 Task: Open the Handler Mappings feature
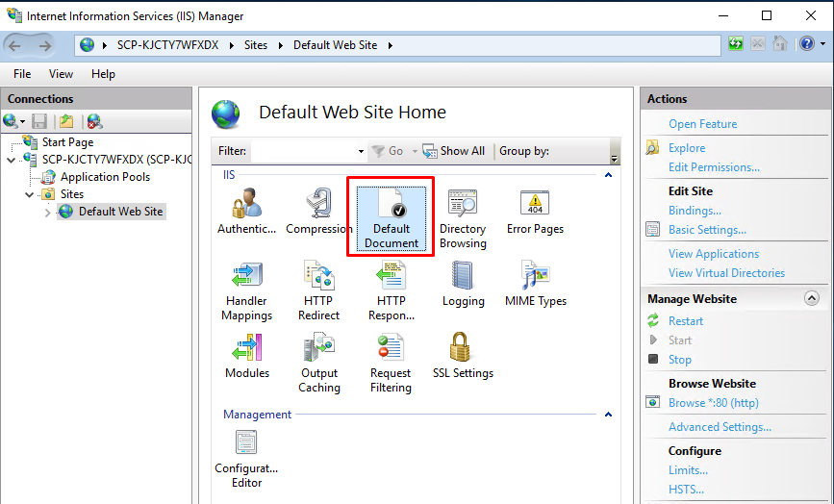(x=247, y=290)
